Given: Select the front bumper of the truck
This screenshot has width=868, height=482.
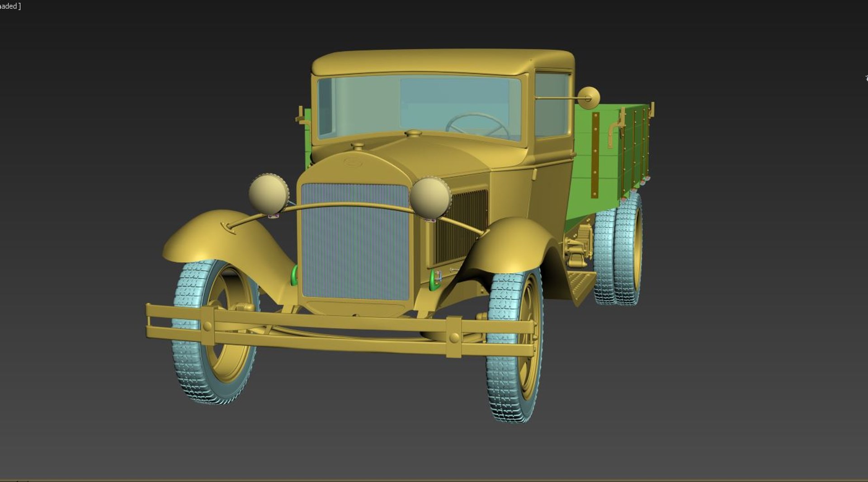Looking at the screenshot, I should (x=342, y=331).
